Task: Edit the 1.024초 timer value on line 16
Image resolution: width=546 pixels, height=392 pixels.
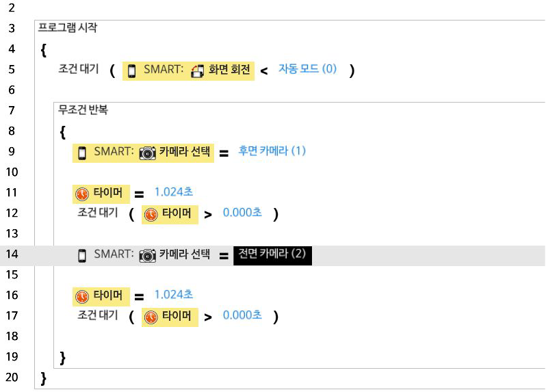Action: 173,295
